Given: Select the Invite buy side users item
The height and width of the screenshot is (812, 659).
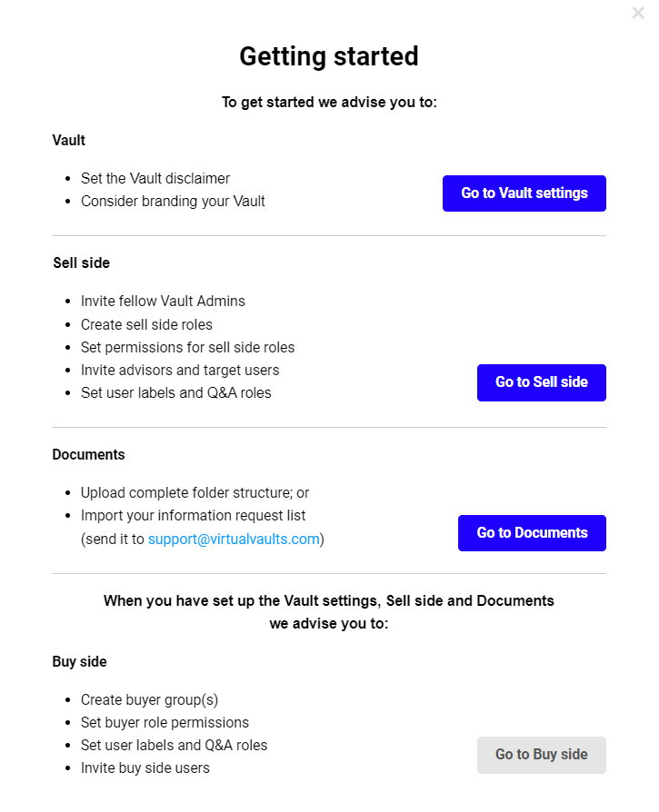Looking at the screenshot, I should tap(145, 767).
